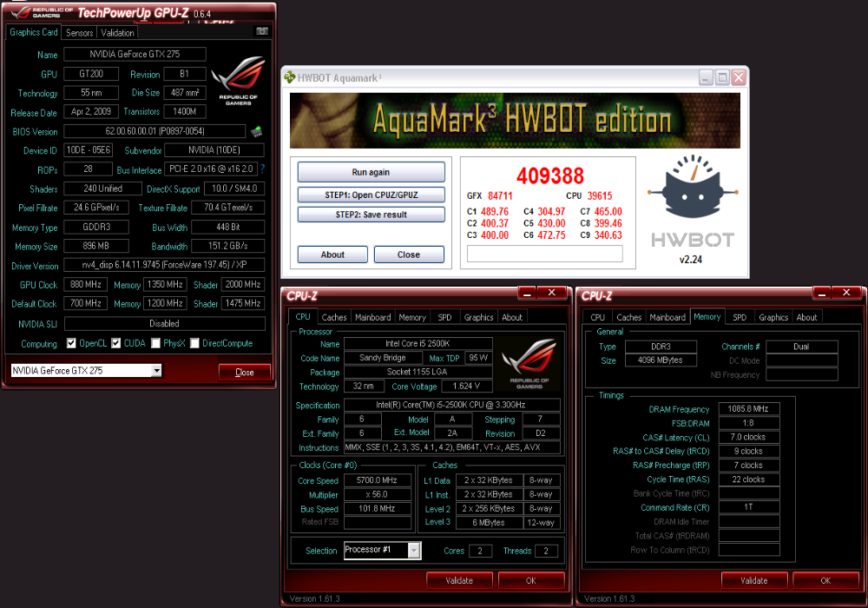This screenshot has height=608, width=868.
Task: Open the NVIDIA GeForce GTX 275 GPU dropdown
Action: (156, 371)
